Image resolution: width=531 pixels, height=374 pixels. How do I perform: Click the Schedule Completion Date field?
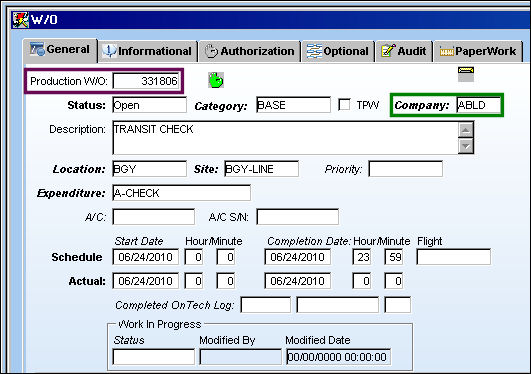[x=298, y=257]
